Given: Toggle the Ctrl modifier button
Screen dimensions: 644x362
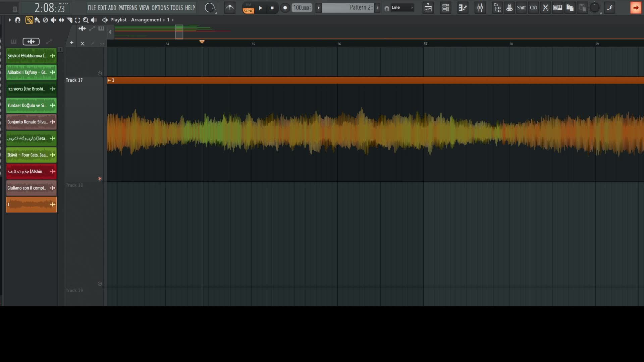Looking at the screenshot, I should tap(533, 8).
